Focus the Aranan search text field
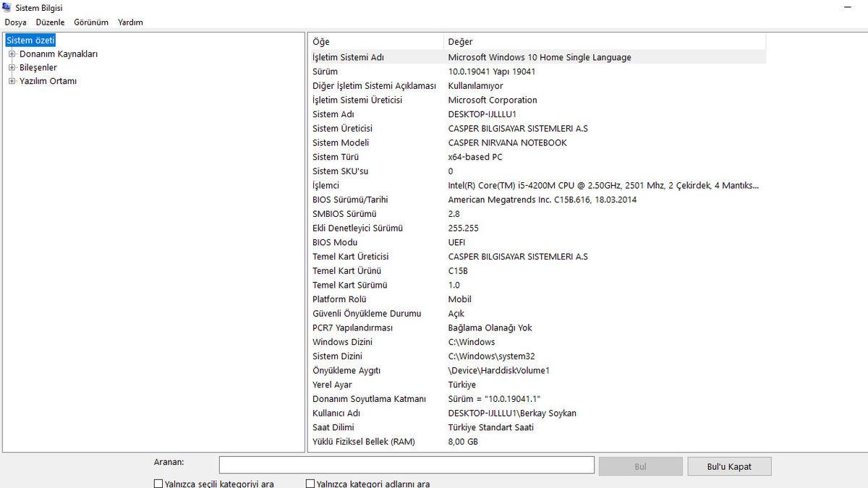The height and width of the screenshot is (488, 868). (407, 465)
